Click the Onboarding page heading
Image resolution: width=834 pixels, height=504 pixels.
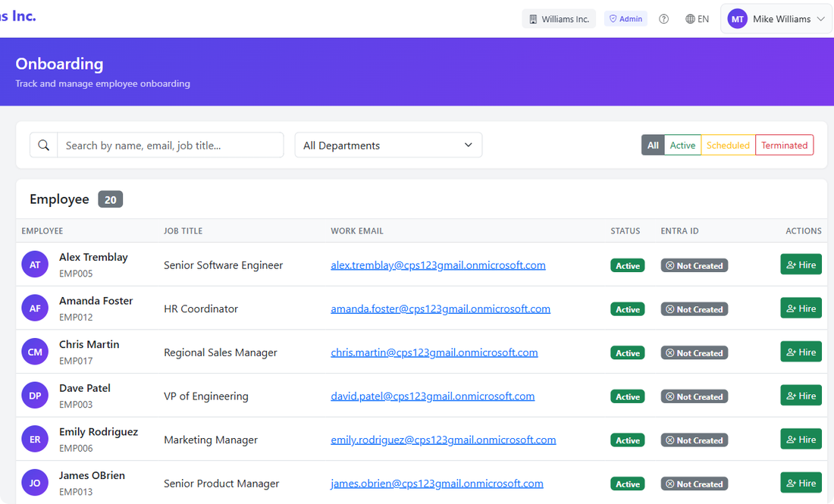pos(59,64)
